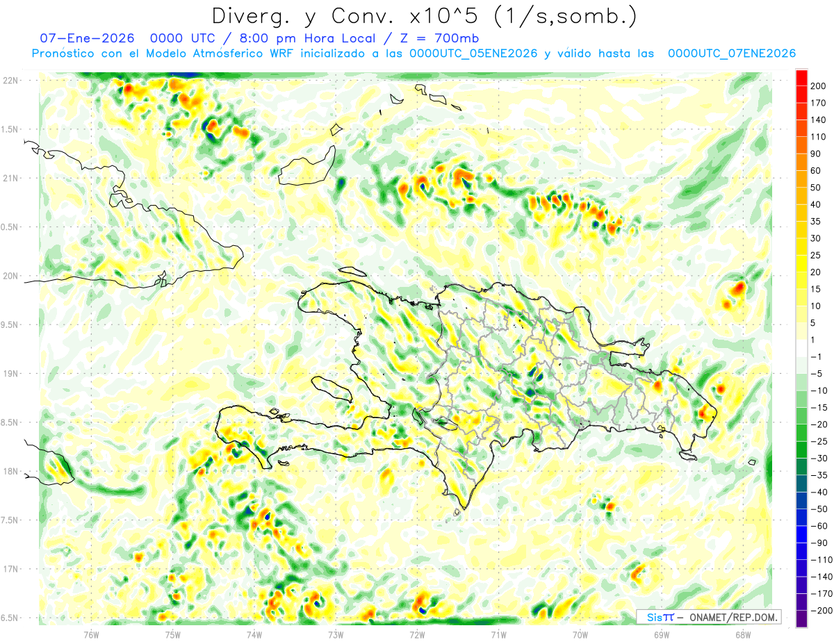Click the '19N' latitude label
The image size is (834, 644).
[x=12, y=374]
